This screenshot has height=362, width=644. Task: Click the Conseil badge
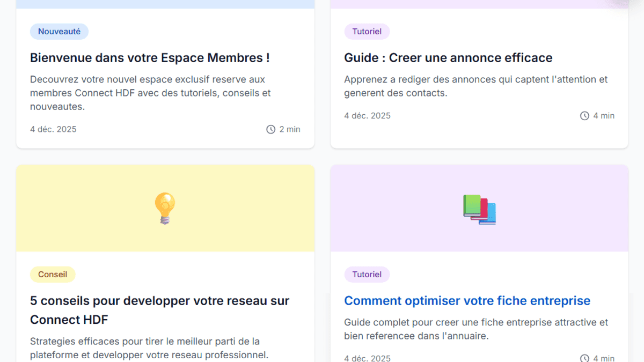53,274
